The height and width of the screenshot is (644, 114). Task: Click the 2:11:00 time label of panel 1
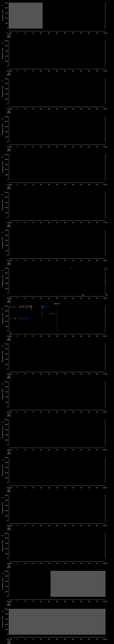point(9,33)
